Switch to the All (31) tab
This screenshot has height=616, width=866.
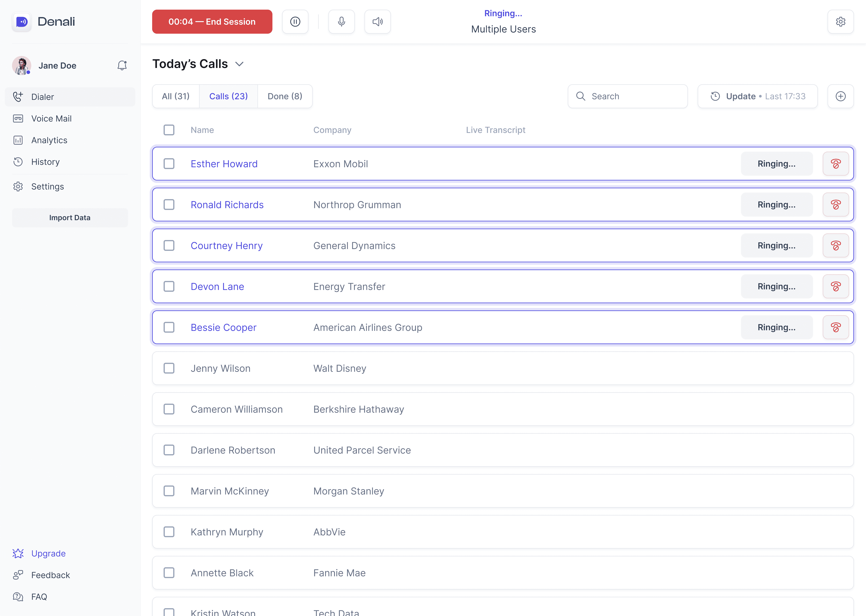pos(176,96)
